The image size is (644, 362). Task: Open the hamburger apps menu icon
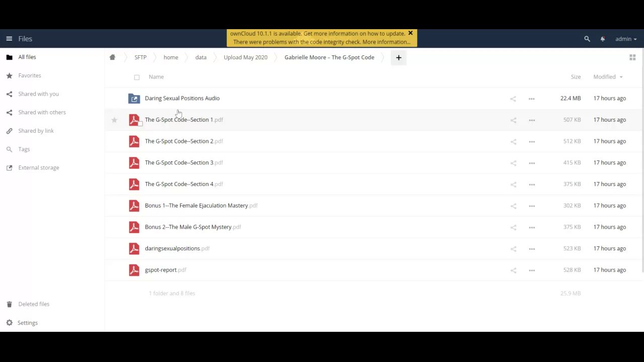pyautogui.click(x=9, y=39)
